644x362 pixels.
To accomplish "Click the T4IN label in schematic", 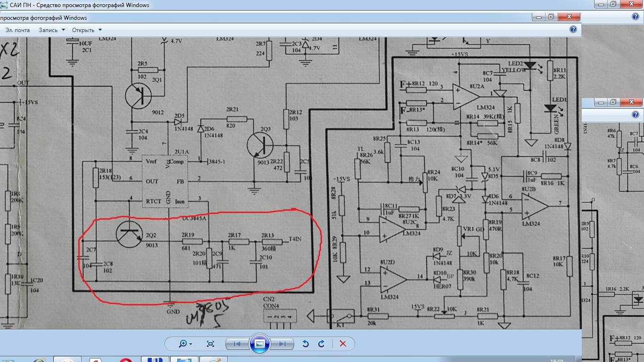I will click(295, 239).
